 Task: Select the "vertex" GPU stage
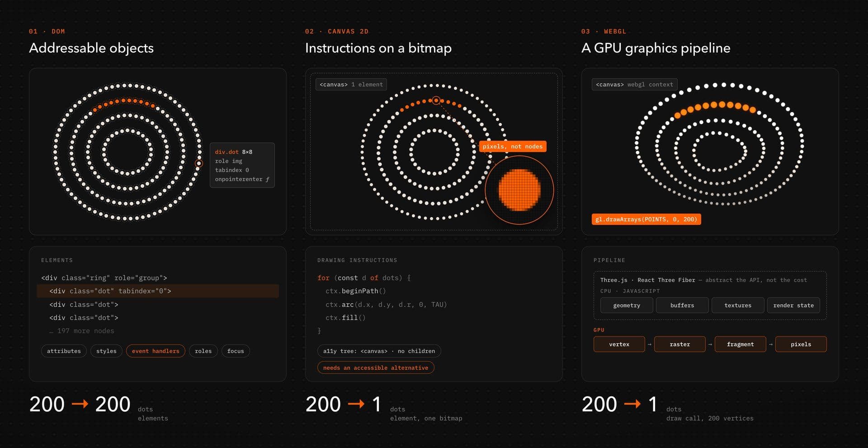pyautogui.click(x=619, y=344)
